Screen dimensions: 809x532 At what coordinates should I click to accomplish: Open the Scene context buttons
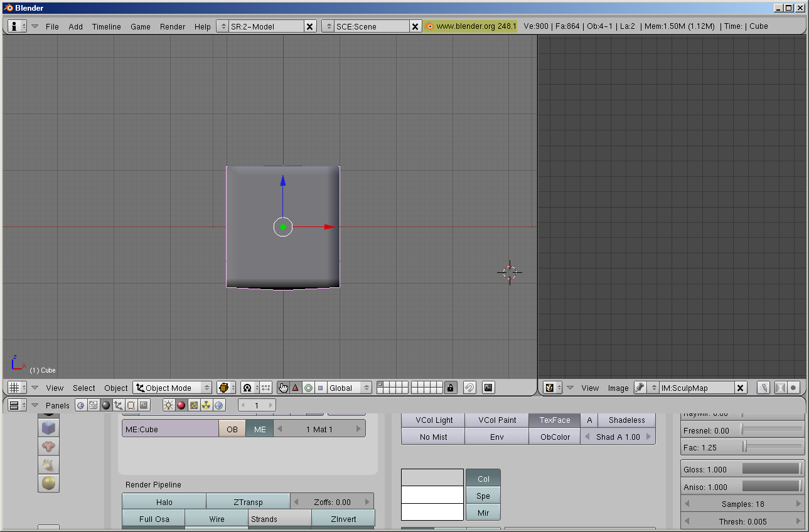click(144, 405)
